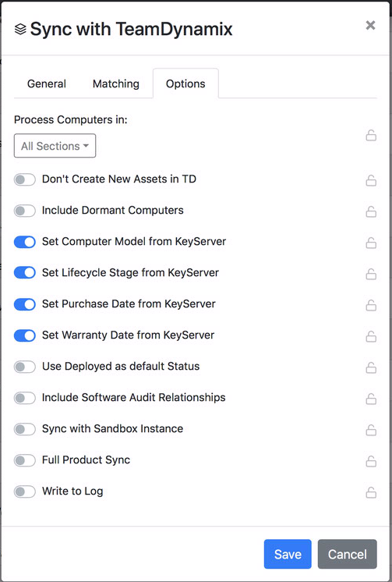This screenshot has height=582, width=392.
Task: Click the layers icon beside dialog title
Action: (20, 30)
